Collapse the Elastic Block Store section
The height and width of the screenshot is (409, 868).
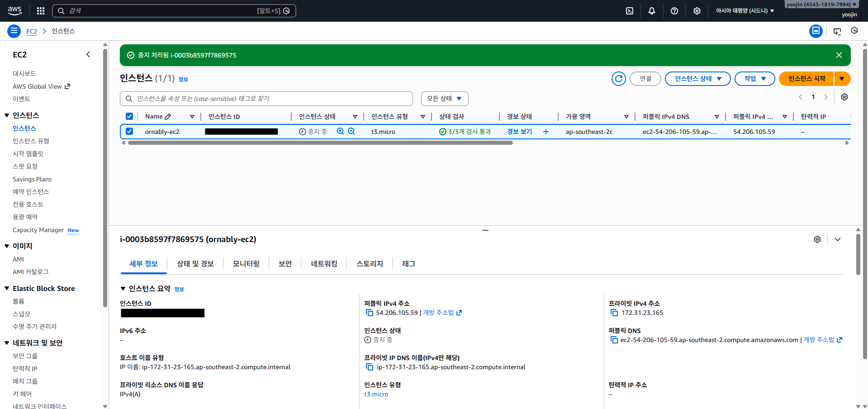pos(7,288)
